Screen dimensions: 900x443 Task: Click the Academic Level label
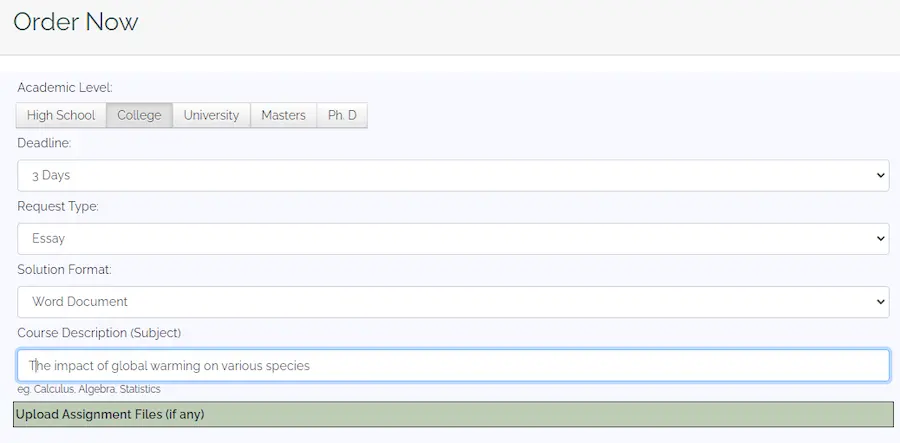click(65, 88)
